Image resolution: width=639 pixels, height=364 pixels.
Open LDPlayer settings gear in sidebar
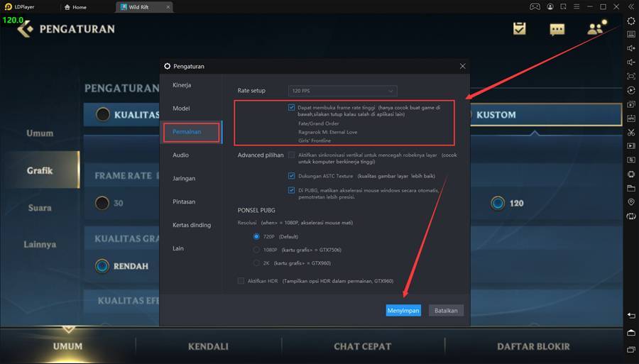(x=631, y=21)
